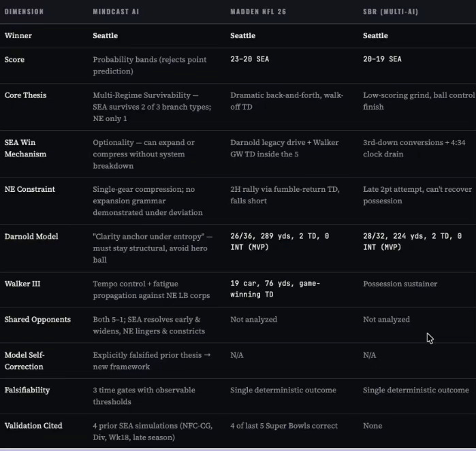
Task: Select the SEA Win Mechanism row label
Action: point(25,148)
